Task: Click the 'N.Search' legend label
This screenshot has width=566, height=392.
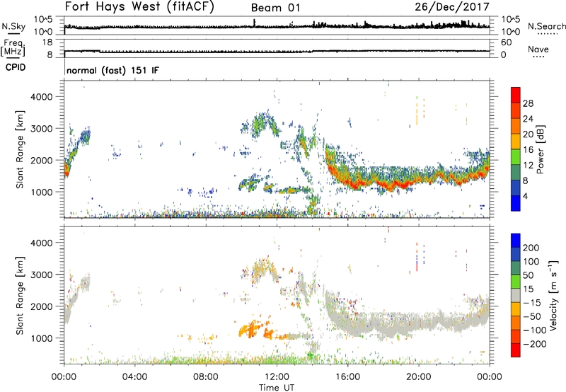Action: point(546,26)
